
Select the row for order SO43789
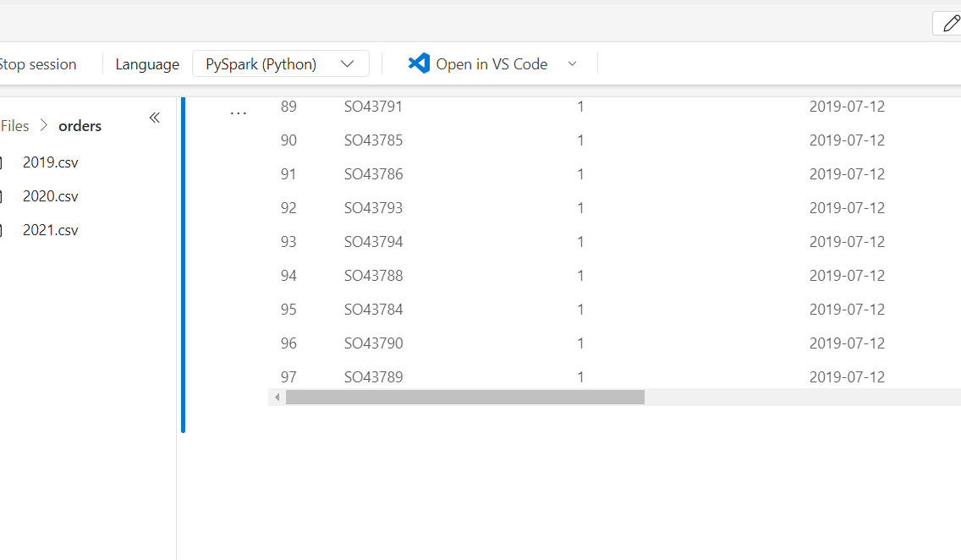click(373, 376)
